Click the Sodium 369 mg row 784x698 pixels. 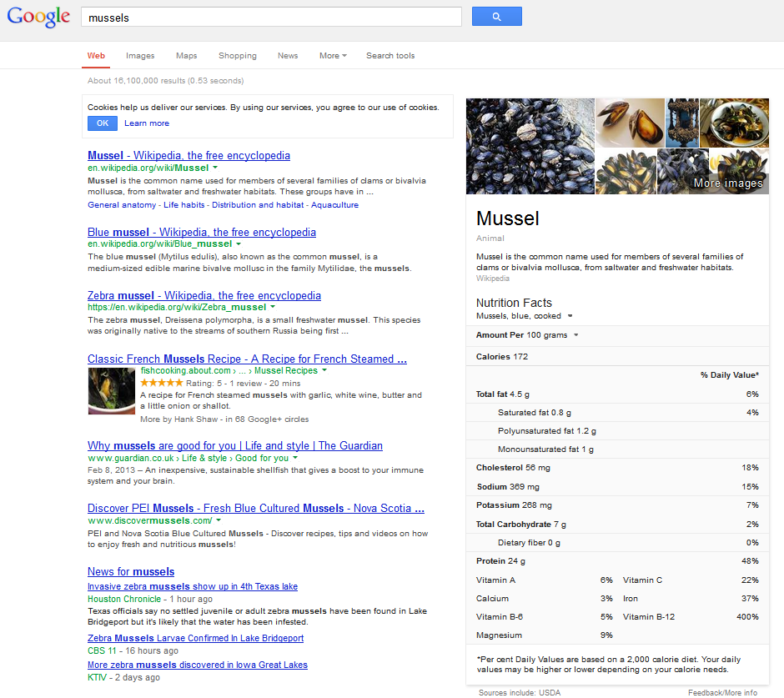click(617, 486)
